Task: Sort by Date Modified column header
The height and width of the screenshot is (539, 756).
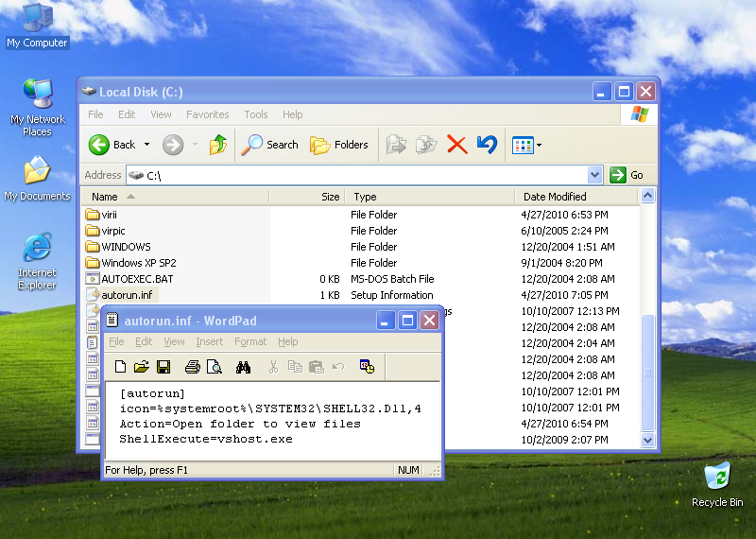Action: coord(576,197)
